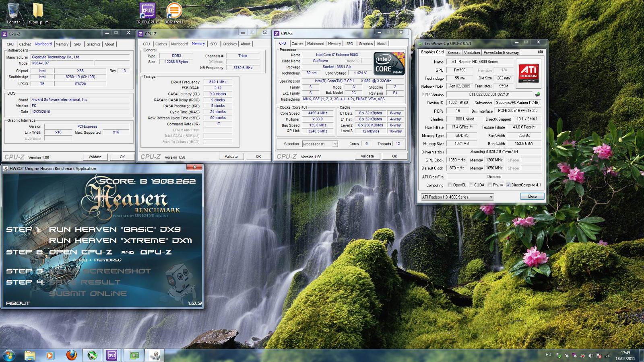The width and height of the screenshot is (644, 362).
Task: Click the Heaven Benchmark window title icon
Action: [x=6, y=168]
